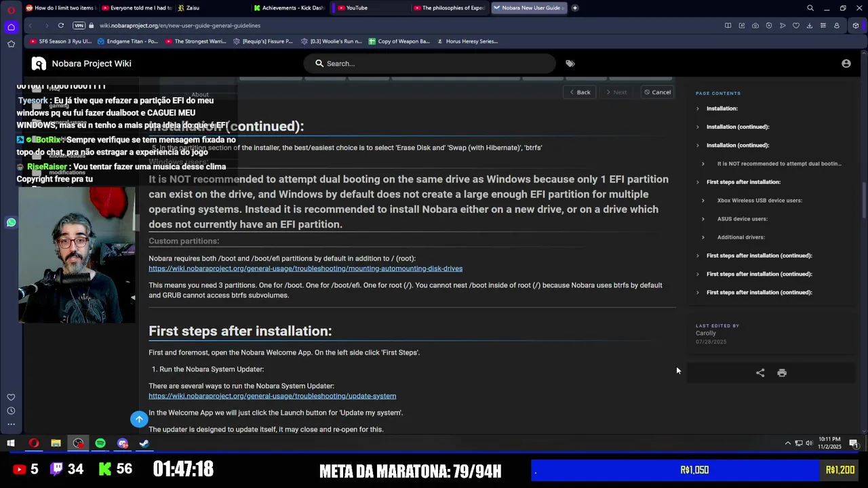868x488 pixels.
Task: Click the wiki Search input field
Action: 430,64
